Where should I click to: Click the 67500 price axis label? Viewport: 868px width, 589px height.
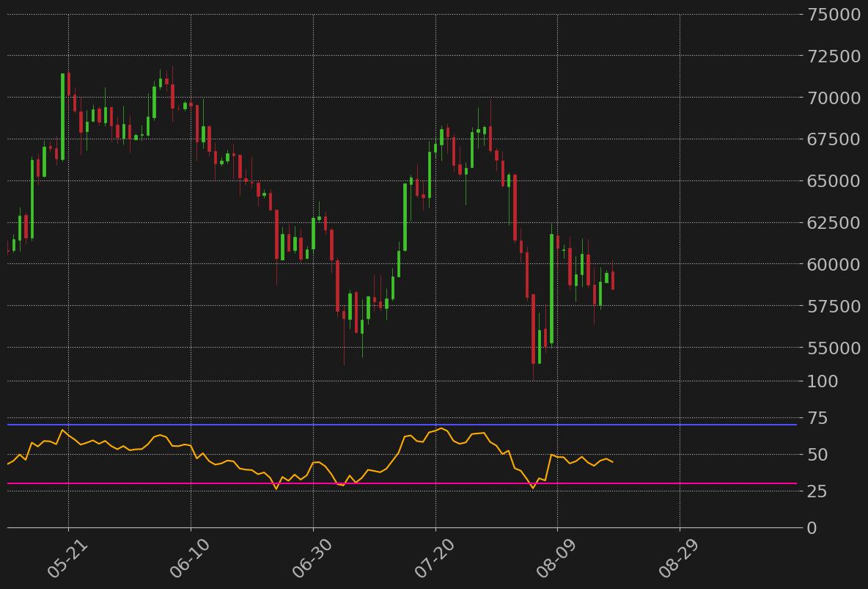coord(834,139)
